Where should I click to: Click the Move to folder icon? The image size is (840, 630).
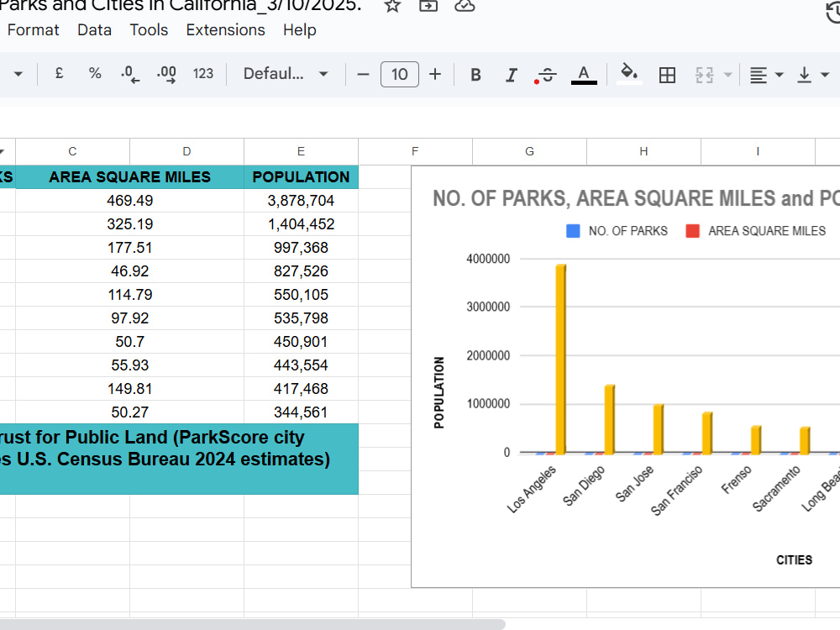(428, 5)
